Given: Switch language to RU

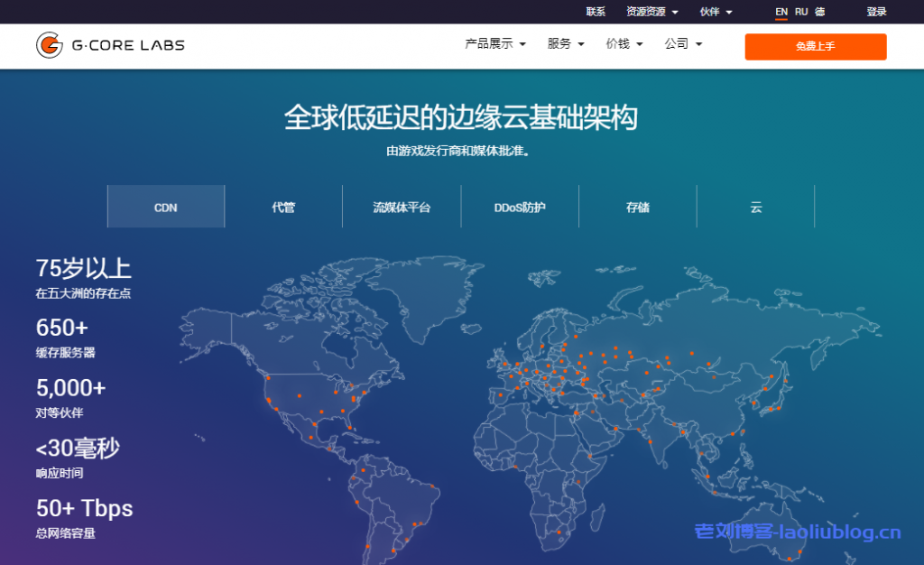Looking at the screenshot, I should 801,12.
